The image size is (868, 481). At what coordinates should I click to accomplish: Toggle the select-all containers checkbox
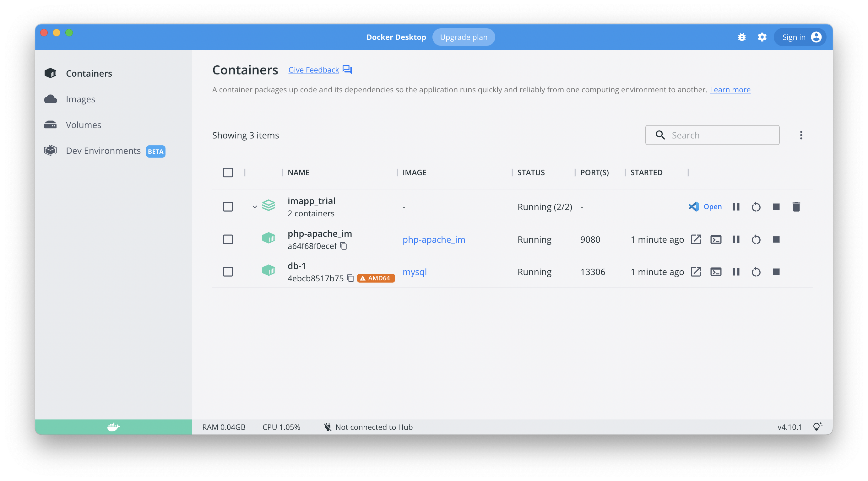[x=228, y=172]
